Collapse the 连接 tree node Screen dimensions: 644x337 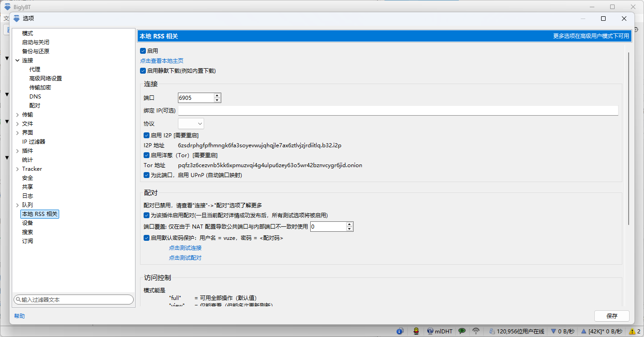tap(17, 61)
